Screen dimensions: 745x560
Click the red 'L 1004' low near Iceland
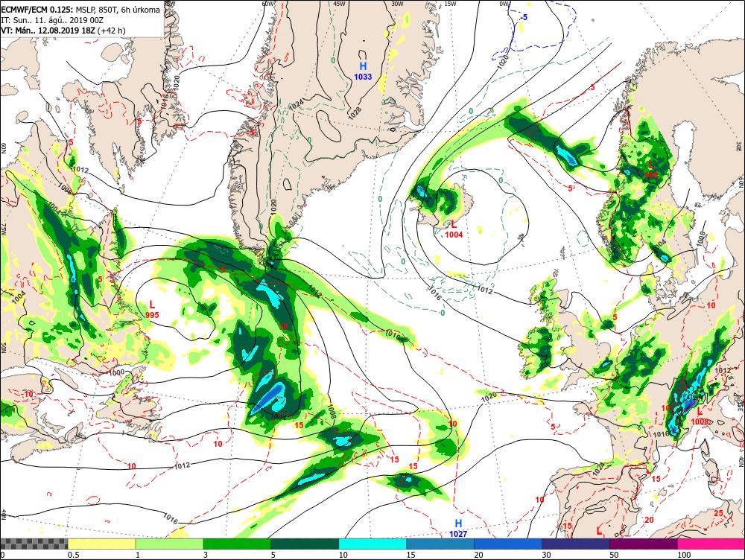click(x=454, y=229)
